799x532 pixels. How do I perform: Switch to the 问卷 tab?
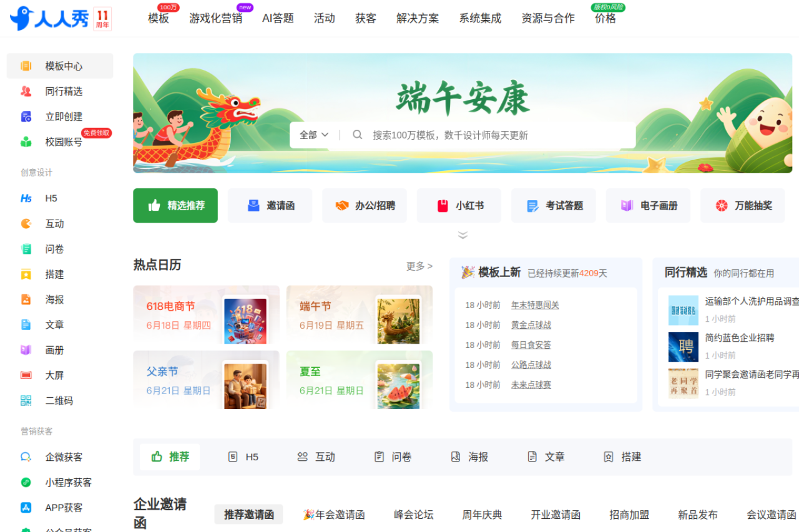(x=393, y=457)
